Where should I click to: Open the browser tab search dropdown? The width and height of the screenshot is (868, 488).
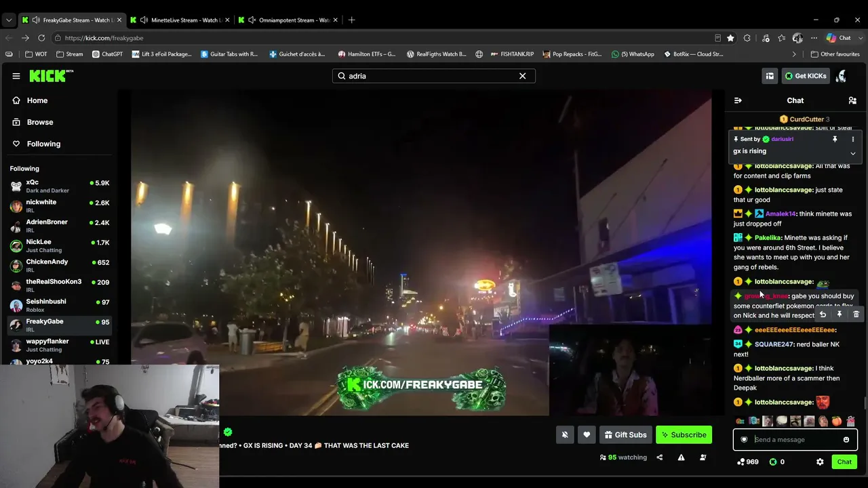[8, 20]
